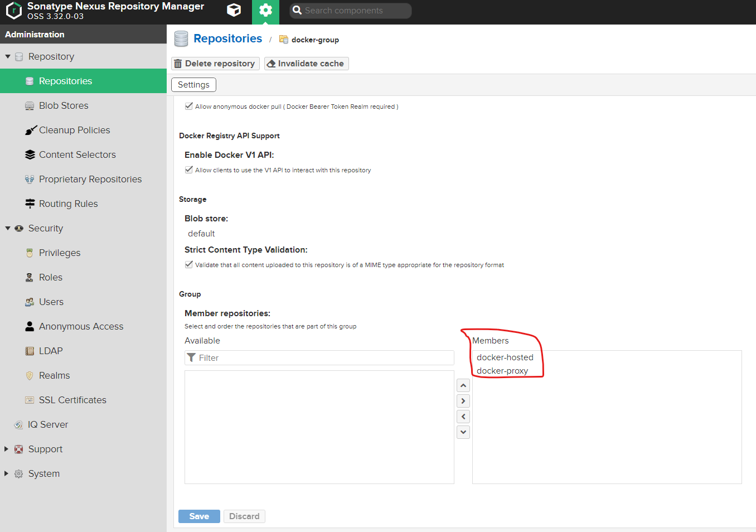Expand the System section in sidebar
Viewport: 756px width, 532px height.
point(7,473)
